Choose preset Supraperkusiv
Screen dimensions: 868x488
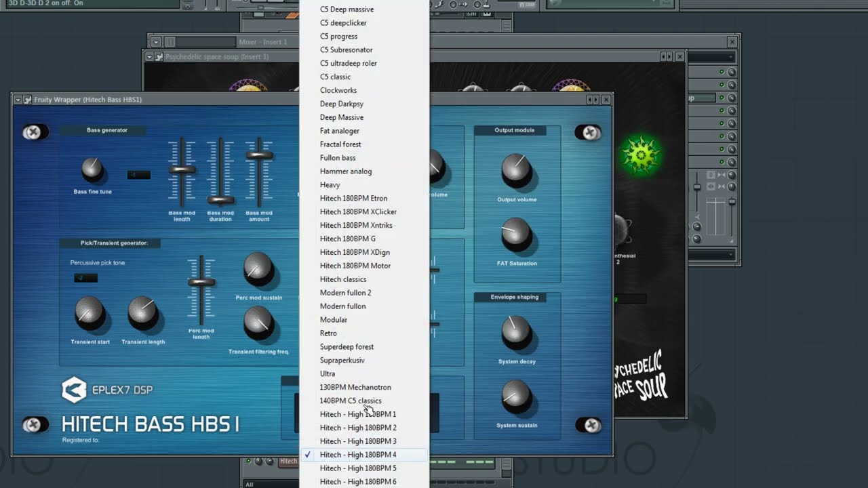pyautogui.click(x=363, y=361)
